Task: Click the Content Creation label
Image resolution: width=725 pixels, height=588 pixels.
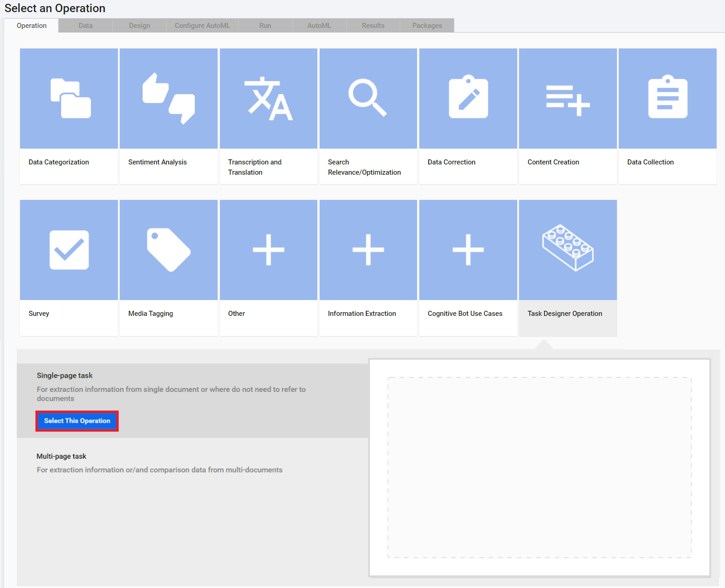Action: [x=553, y=162]
